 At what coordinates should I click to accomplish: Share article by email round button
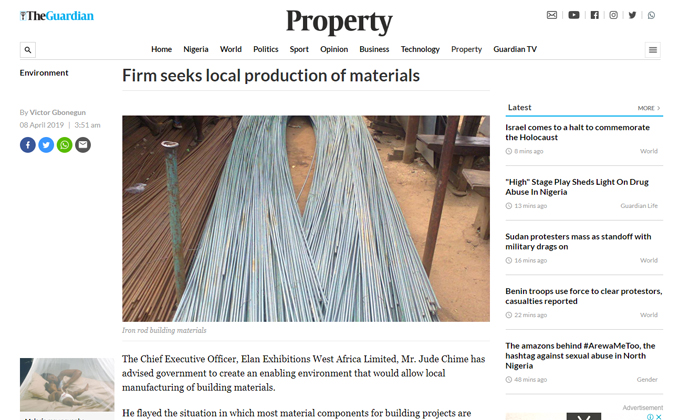[83, 145]
